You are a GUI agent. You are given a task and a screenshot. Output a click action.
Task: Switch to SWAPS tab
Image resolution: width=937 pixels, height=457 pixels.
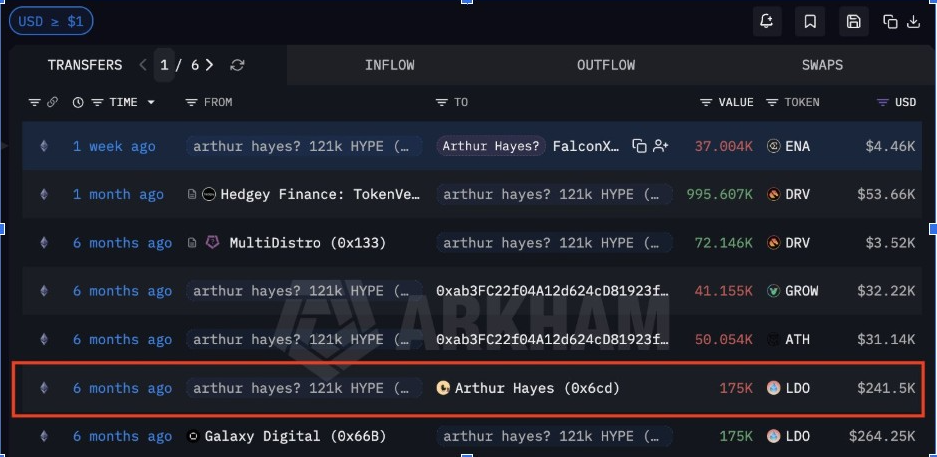click(822, 65)
